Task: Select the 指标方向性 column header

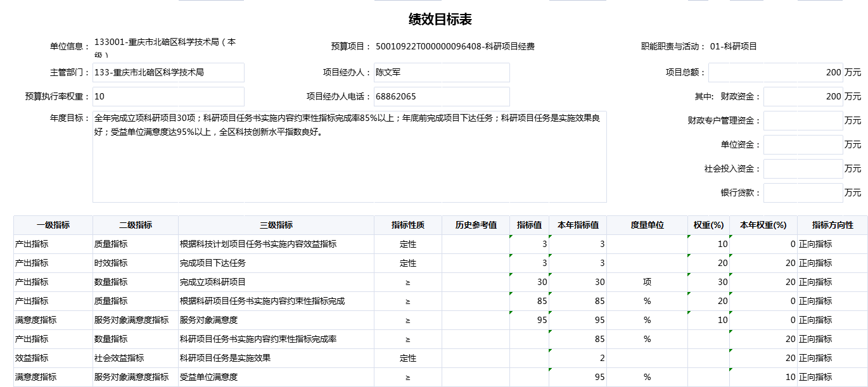Action: point(833,225)
